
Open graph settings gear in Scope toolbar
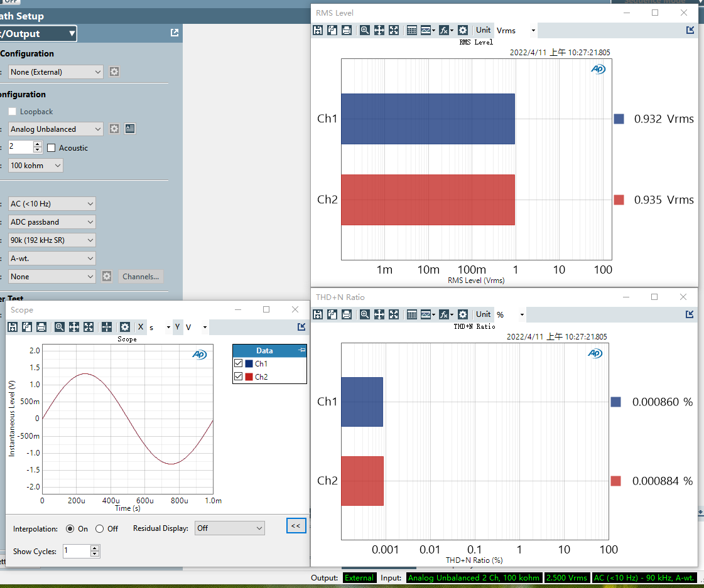point(125,327)
